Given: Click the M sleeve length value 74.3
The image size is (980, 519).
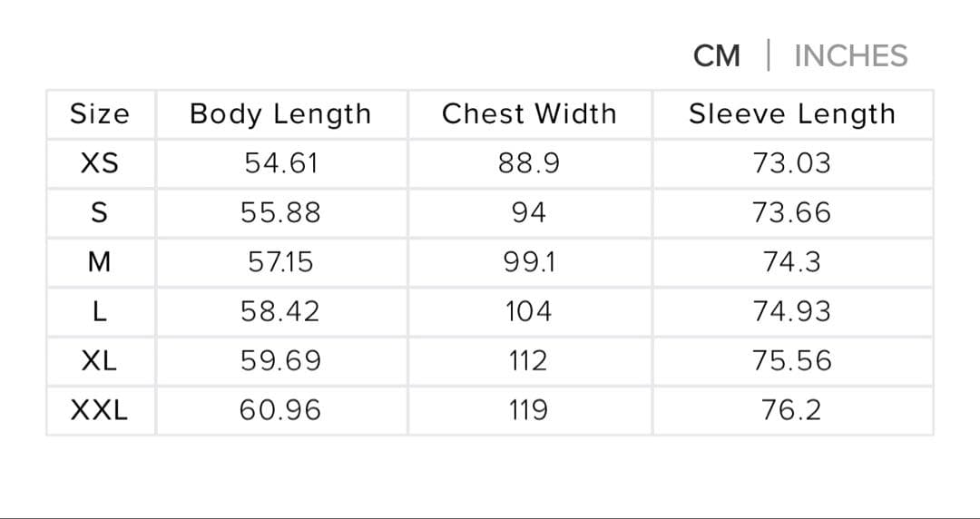Looking at the screenshot, I should point(791,263).
